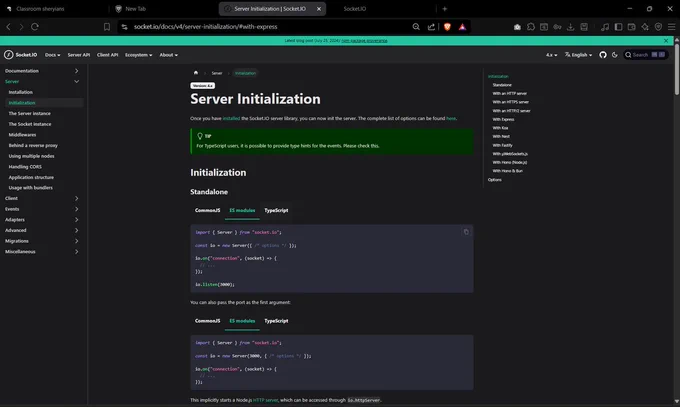Click the save floppy-disk toolbar icon
Screen dimensions: 680x407
point(584,27)
